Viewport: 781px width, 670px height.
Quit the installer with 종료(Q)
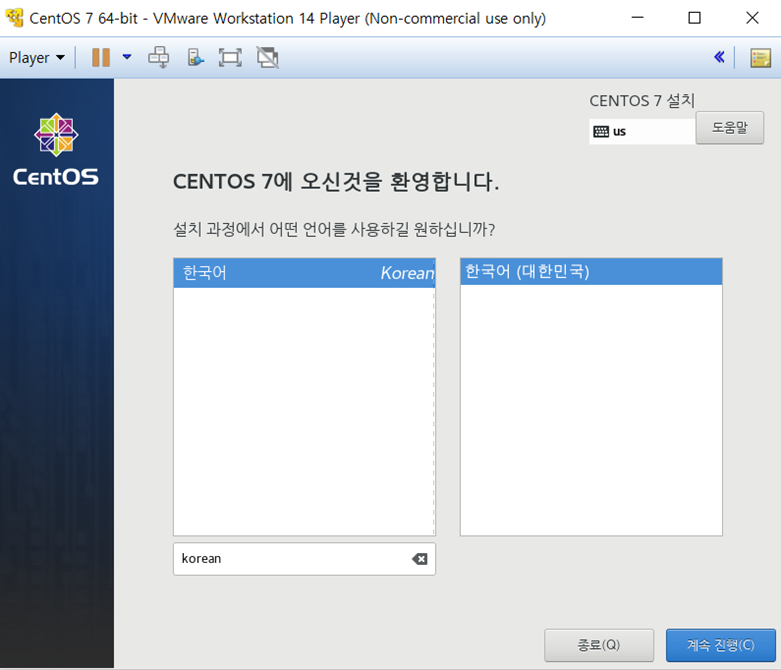coord(599,645)
